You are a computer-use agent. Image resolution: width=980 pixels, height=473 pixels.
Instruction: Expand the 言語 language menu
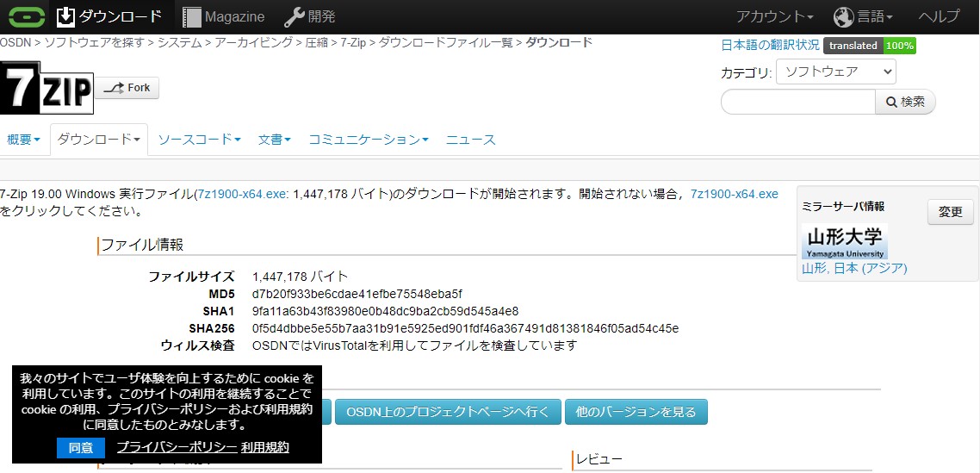[x=863, y=17]
